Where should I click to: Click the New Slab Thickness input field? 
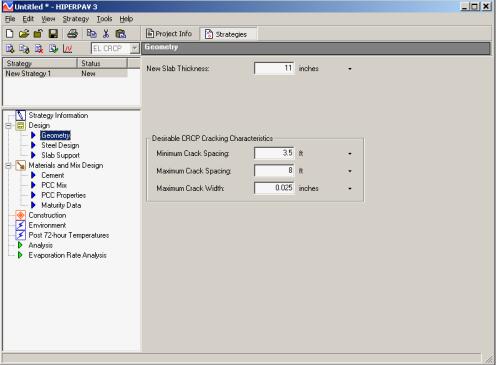(274, 68)
